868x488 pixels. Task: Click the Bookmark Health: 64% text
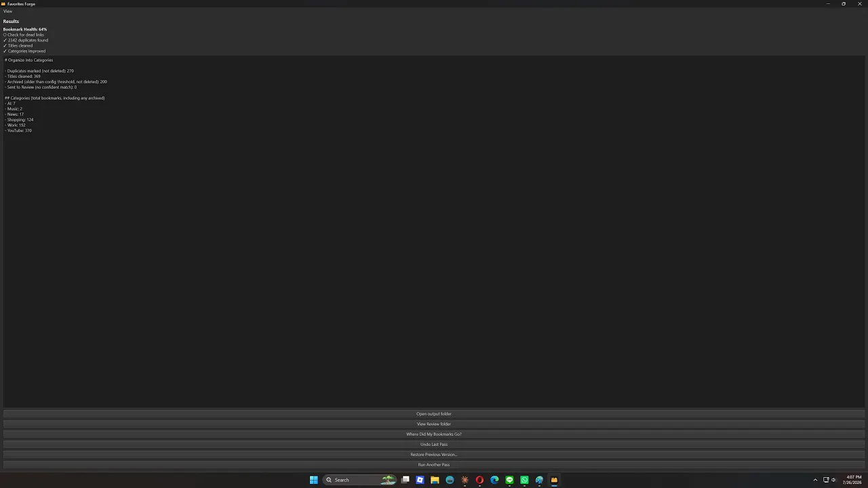tap(25, 29)
